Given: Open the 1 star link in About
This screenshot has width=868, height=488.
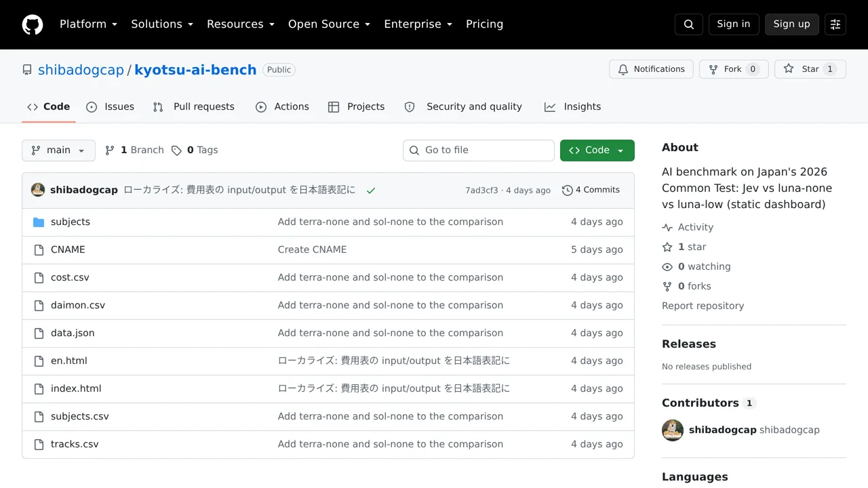Looking at the screenshot, I should coord(684,247).
